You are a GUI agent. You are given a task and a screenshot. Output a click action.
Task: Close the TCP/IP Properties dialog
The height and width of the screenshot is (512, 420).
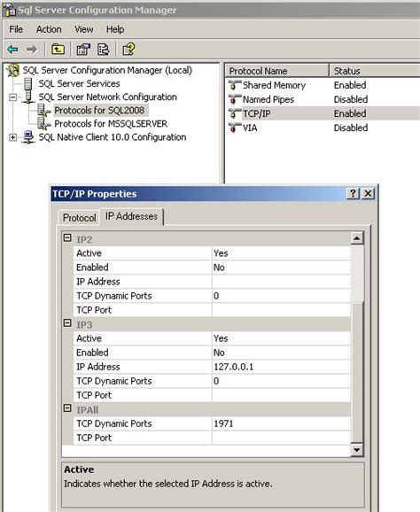coord(368,194)
